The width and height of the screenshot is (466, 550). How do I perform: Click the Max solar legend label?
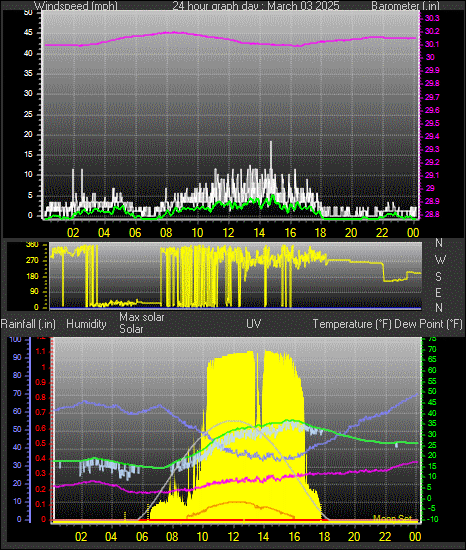(x=142, y=317)
